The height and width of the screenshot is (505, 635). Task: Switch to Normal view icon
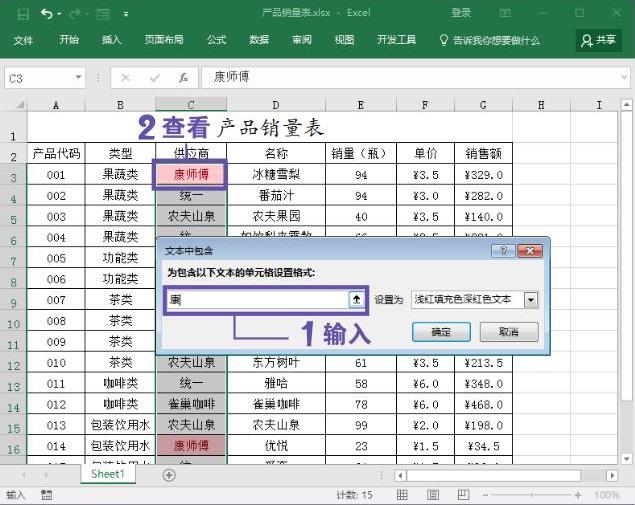[402, 494]
